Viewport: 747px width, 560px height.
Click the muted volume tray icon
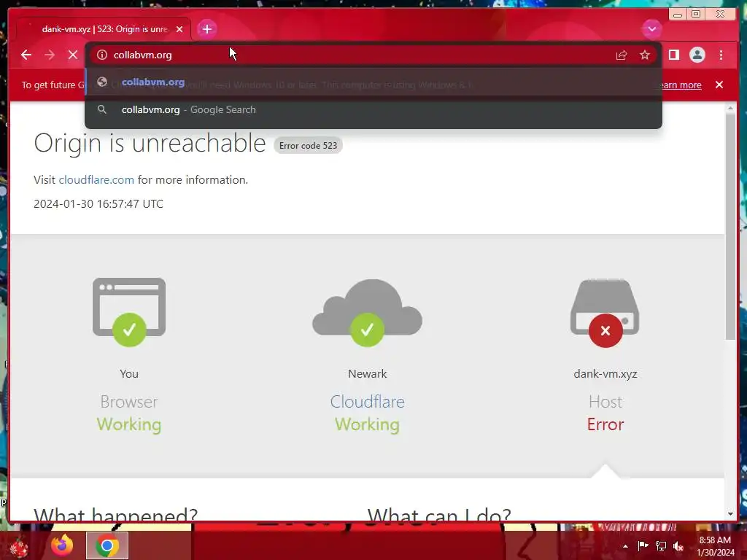[x=678, y=546]
